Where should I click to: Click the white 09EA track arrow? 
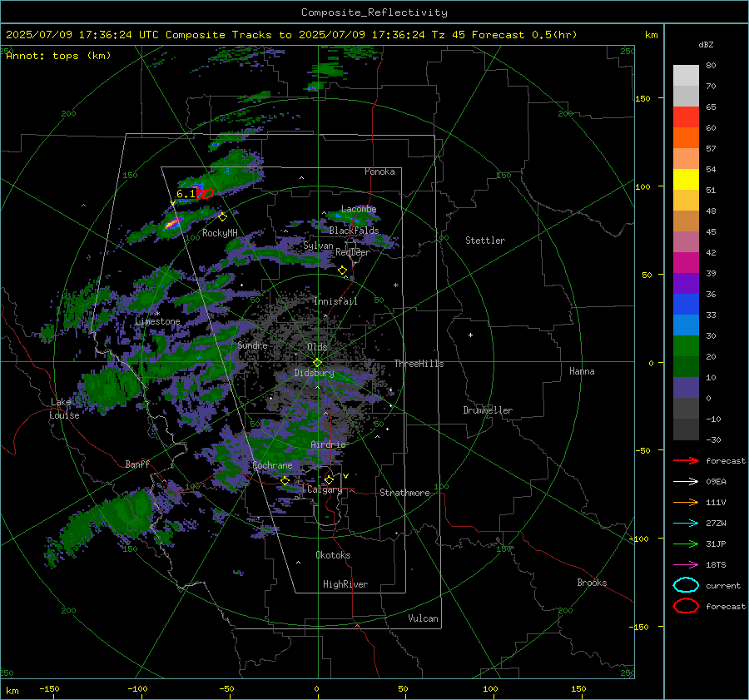coord(686,482)
